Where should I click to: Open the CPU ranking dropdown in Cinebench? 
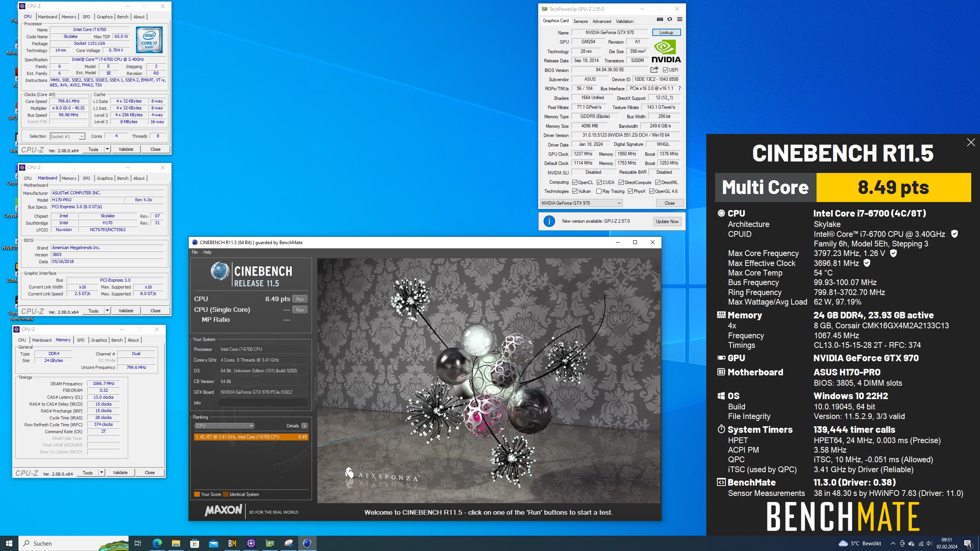click(224, 426)
